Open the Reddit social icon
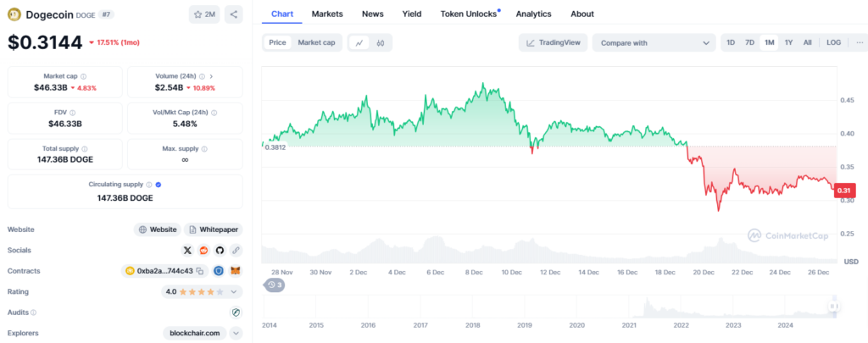Viewport: 868px width, 343px height. pyautogui.click(x=203, y=251)
